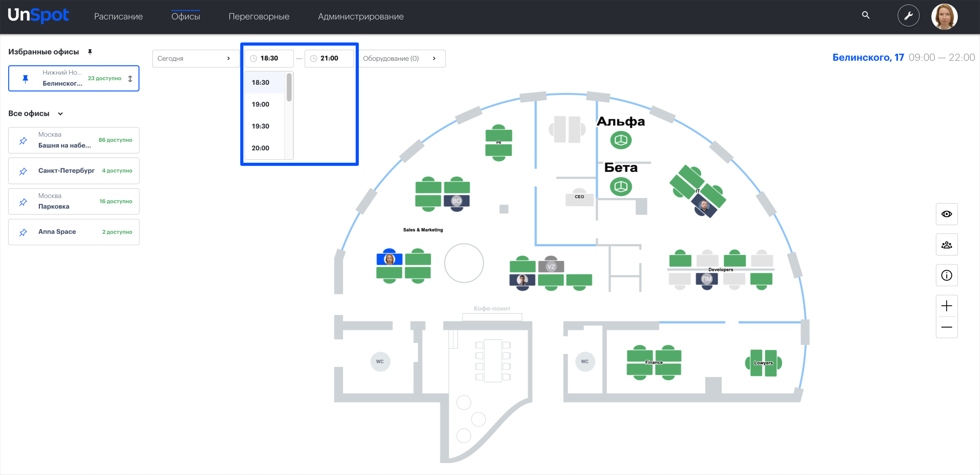Click the Developers zone label
This screenshot has width=980, height=475.
coord(721,270)
